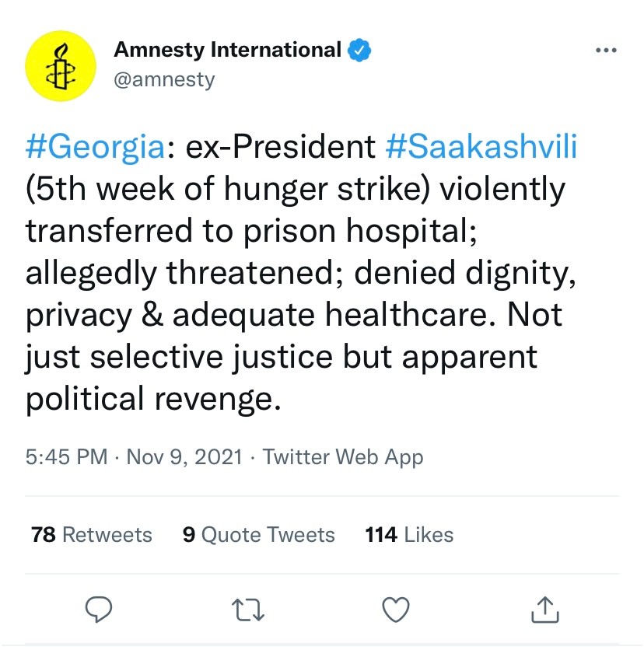
Task: Click the 5:45 PM timestamp
Action: (66, 456)
